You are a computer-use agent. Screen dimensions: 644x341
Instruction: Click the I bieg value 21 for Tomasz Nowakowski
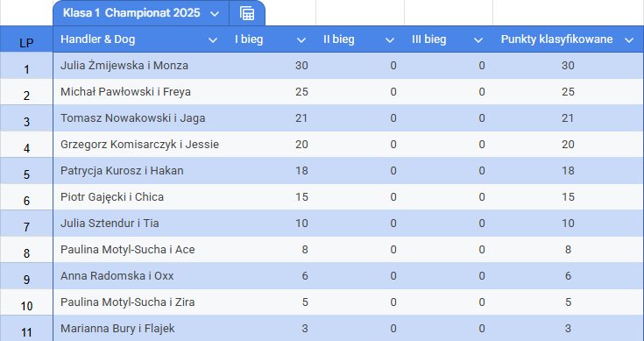point(301,118)
